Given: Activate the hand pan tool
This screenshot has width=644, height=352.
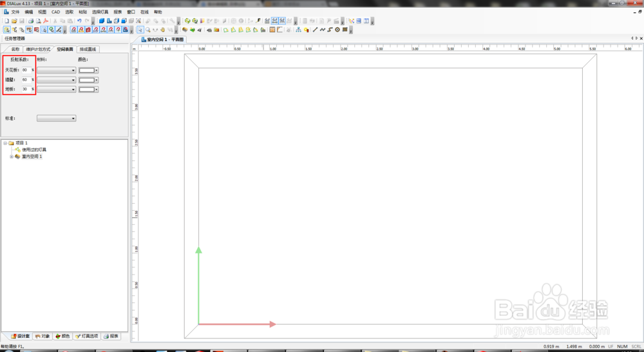Looking at the screenshot, I should pos(162,30).
